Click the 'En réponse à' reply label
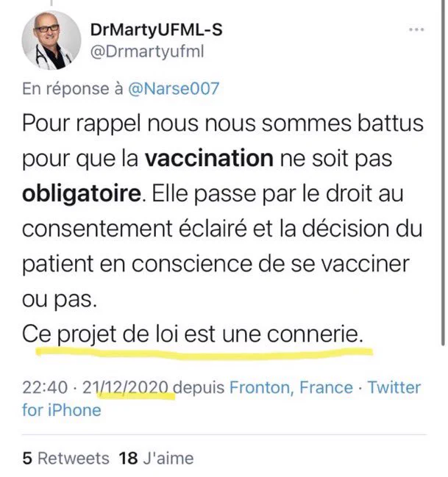 [73, 88]
